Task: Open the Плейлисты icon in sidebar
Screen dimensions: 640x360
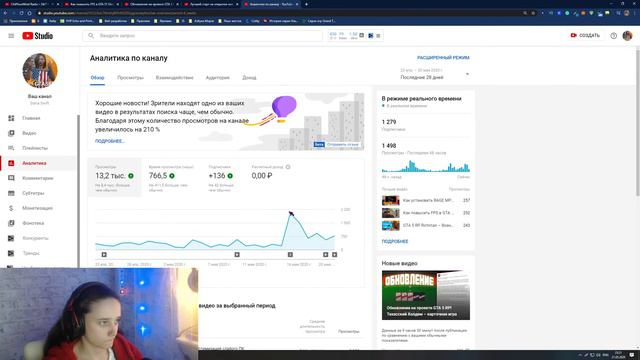Action: coord(11,148)
